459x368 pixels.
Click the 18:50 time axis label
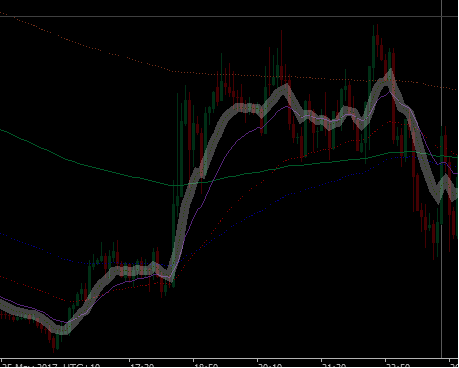pos(206,365)
